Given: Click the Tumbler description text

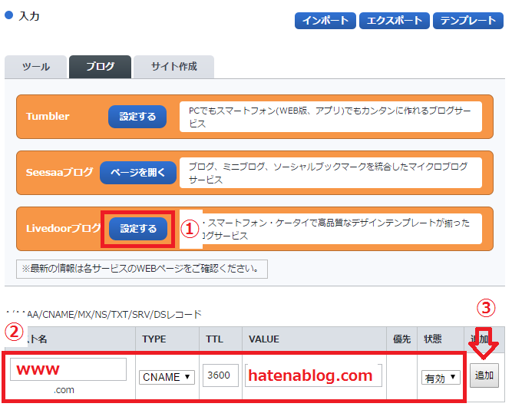Looking at the screenshot, I should click(x=330, y=117).
